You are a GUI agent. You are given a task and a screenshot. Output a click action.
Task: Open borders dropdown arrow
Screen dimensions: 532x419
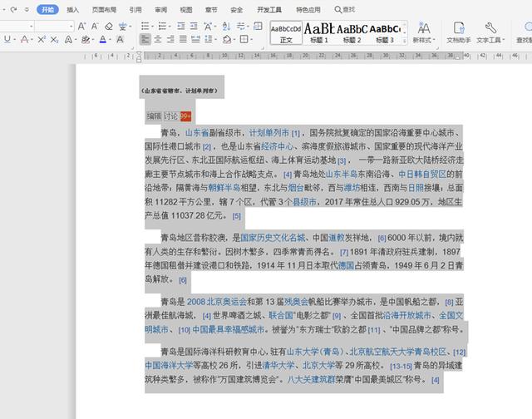(x=251, y=40)
